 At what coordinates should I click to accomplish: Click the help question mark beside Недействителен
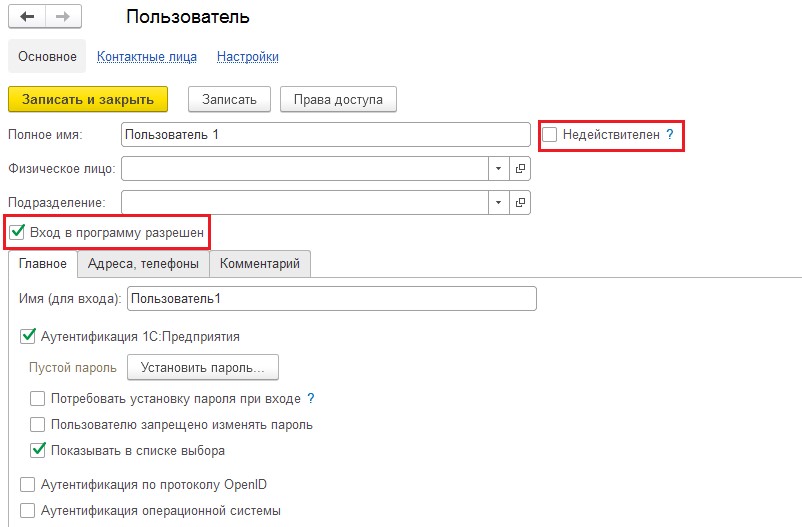click(670, 135)
